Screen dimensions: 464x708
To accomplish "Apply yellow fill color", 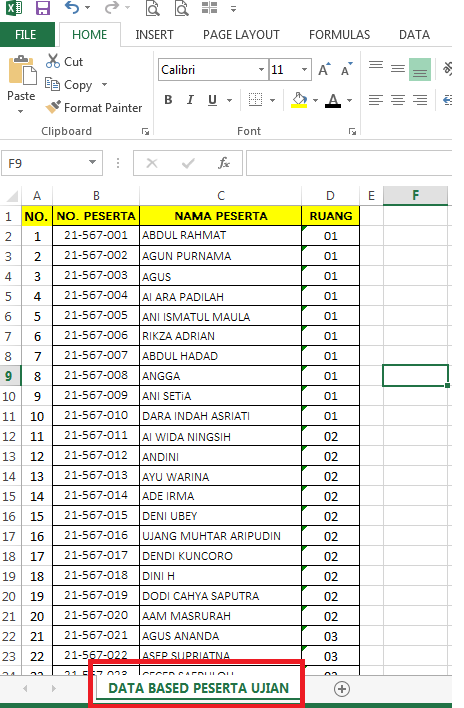I will (299, 100).
